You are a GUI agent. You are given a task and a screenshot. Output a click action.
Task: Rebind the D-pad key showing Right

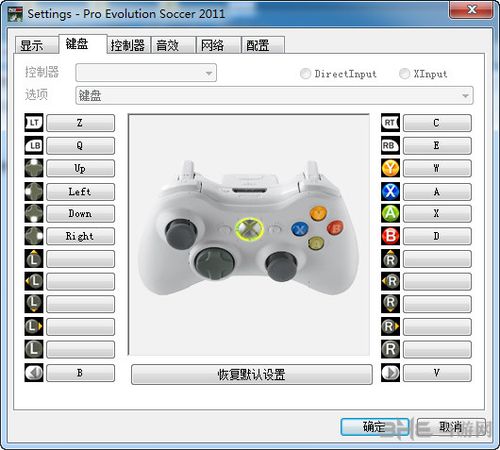coord(80,236)
